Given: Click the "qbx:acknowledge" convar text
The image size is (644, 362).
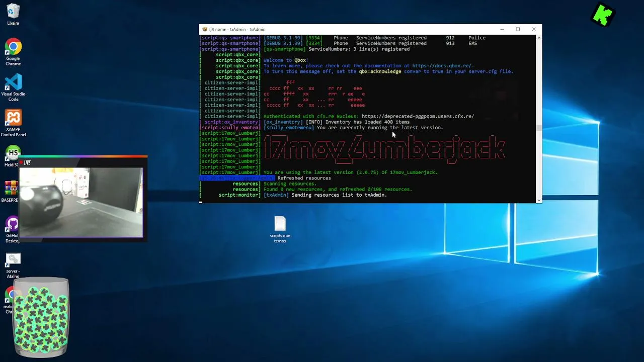Looking at the screenshot, I should point(380,71).
